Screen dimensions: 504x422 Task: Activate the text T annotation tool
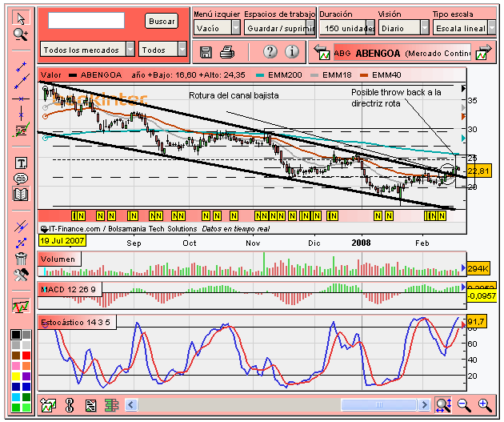click(x=21, y=163)
